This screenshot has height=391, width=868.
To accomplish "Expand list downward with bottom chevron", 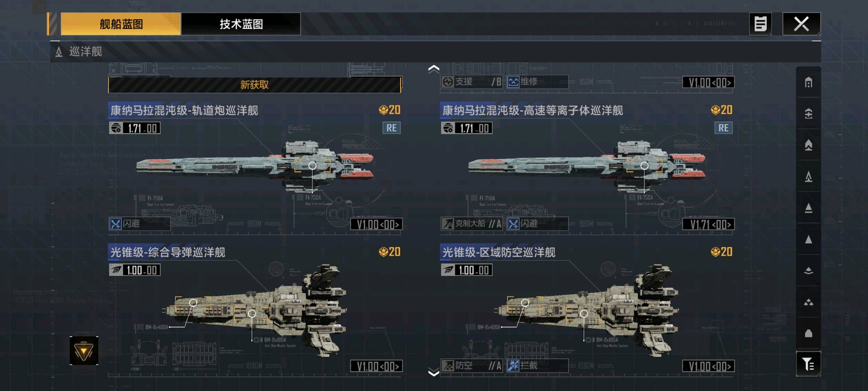I will pos(434,373).
